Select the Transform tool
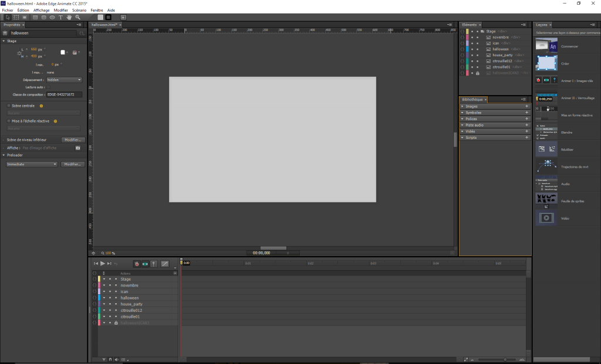The image size is (601, 364). point(16,17)
